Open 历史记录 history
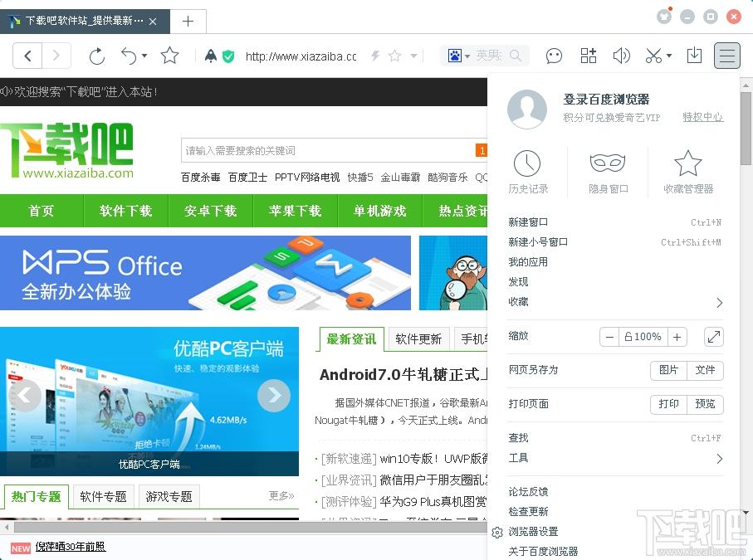Image resolution: width=753 pixels, height=560 pixels. [528, 172]
